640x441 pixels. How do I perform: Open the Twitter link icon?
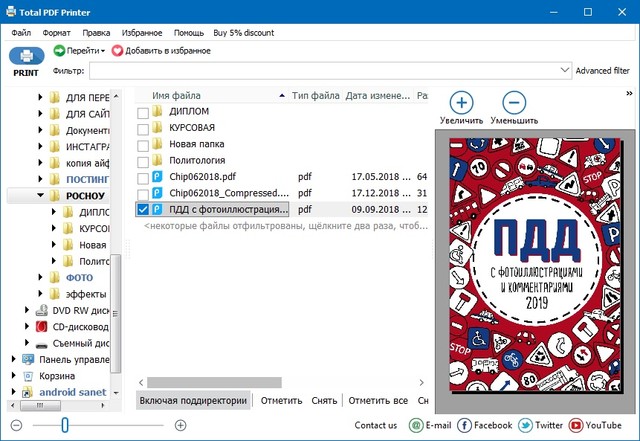click(527, 426)
